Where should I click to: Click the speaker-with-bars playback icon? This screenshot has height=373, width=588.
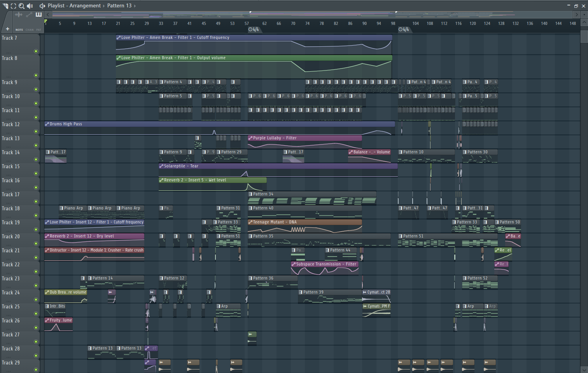tap(30, 6)
